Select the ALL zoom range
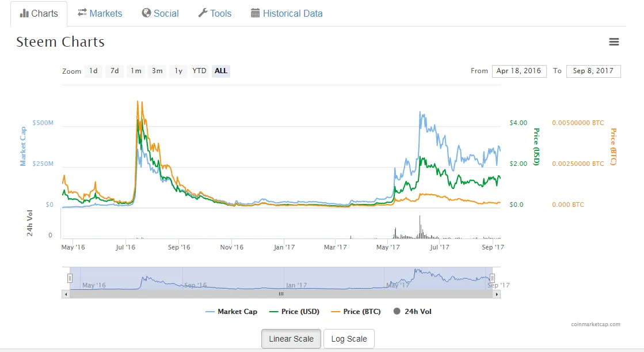Image resolution: width=644 pixels, height=352 pixels. 221,71
